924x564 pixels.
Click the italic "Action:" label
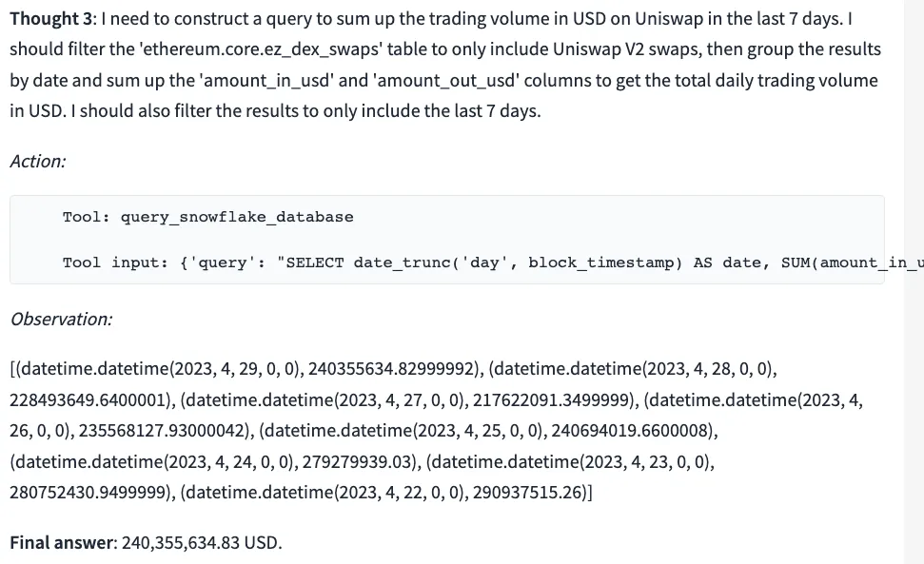38,162
